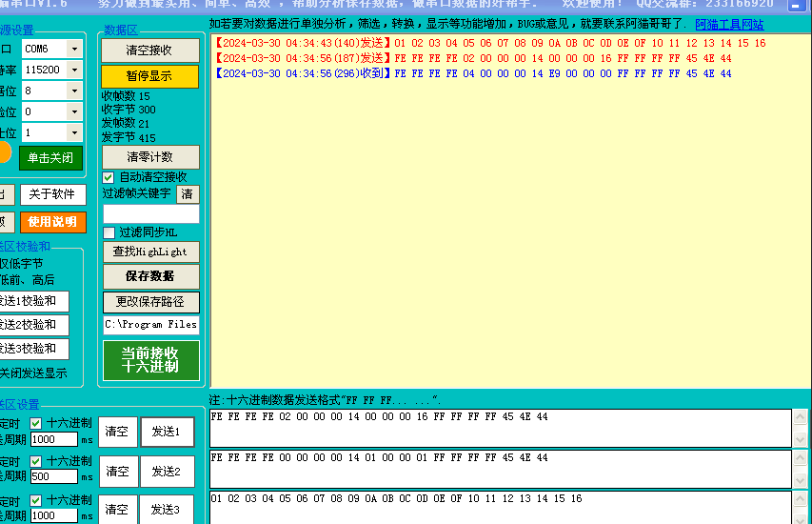
Task: Open the 阿猫工具网站 hyperlink
Action: coord(729,25)
